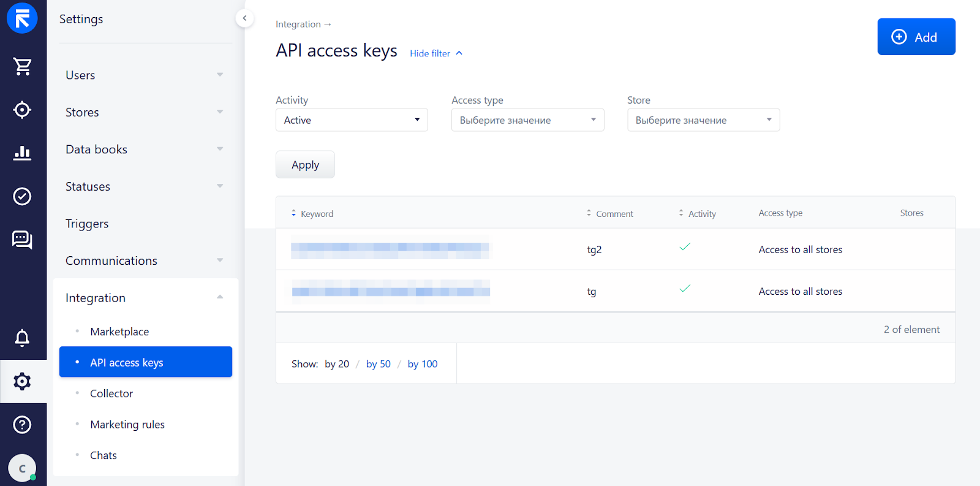Screen dimensions: 980x486
Task: Open the tasks checkmark circle icon
Action: pos(23,196)
